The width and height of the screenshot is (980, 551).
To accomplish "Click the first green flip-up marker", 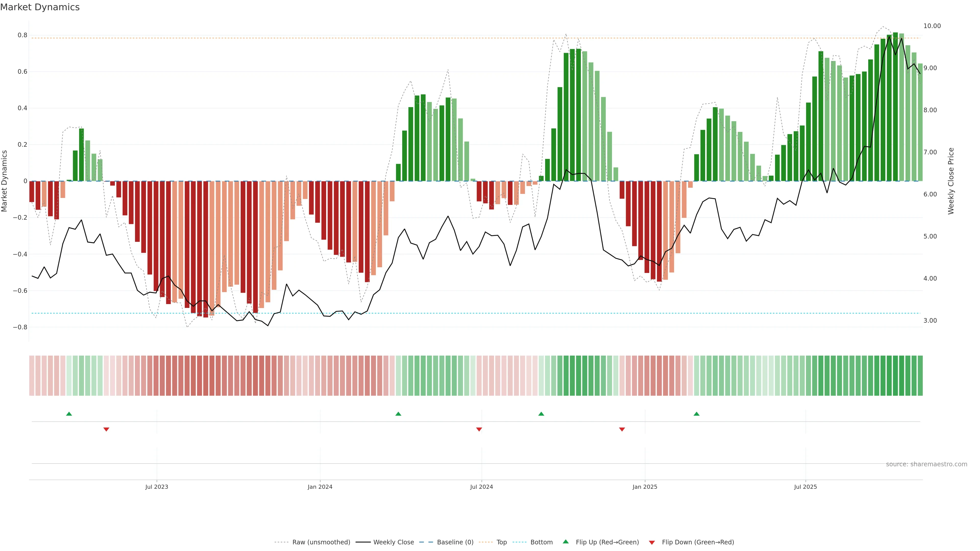I will [69, 414].
